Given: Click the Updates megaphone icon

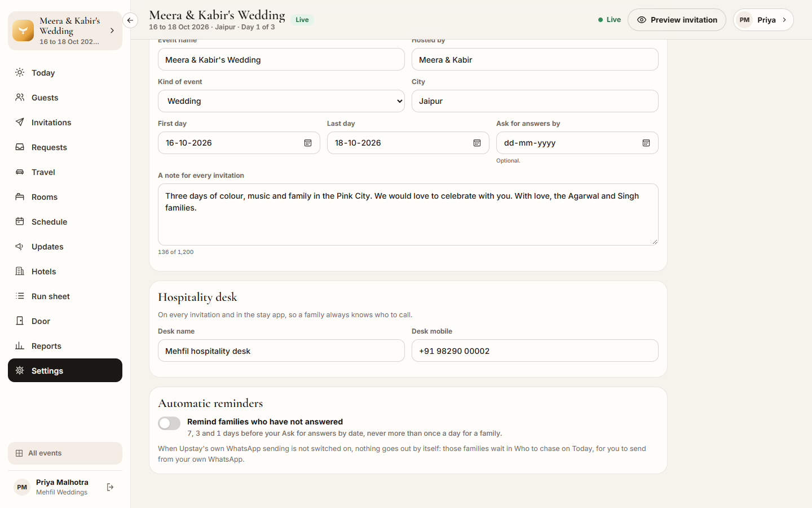Looking at the screenshot, I should [x=20, y=246].
